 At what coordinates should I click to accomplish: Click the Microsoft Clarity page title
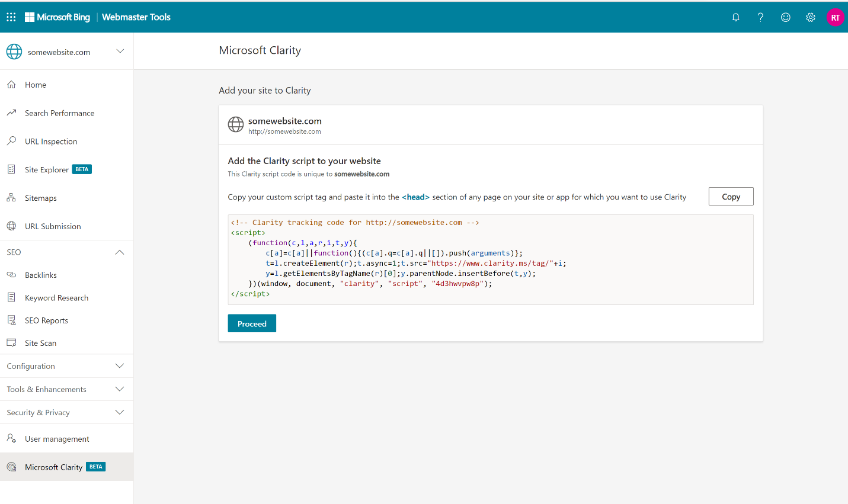pyautogui.click(x=260, y=50)
